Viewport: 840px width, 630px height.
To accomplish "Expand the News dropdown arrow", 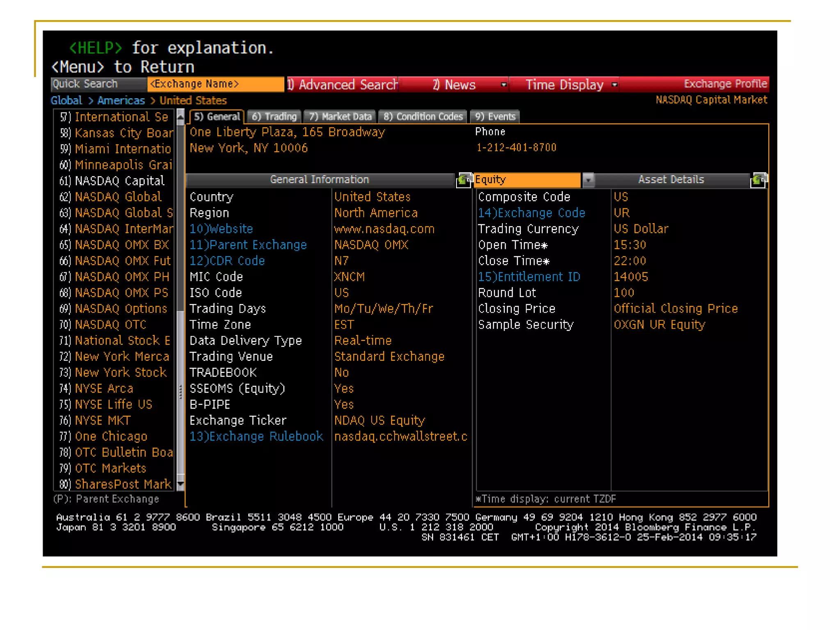I will tap(504, 85).
